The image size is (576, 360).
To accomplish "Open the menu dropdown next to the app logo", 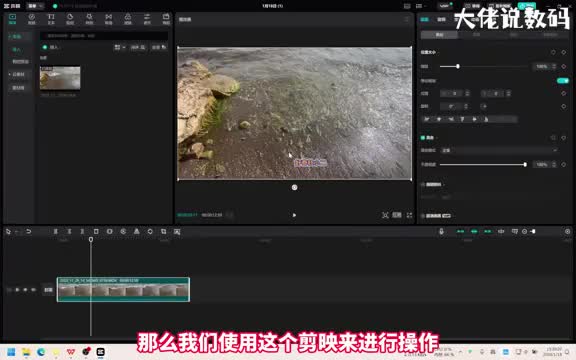I will click(36, 6).
